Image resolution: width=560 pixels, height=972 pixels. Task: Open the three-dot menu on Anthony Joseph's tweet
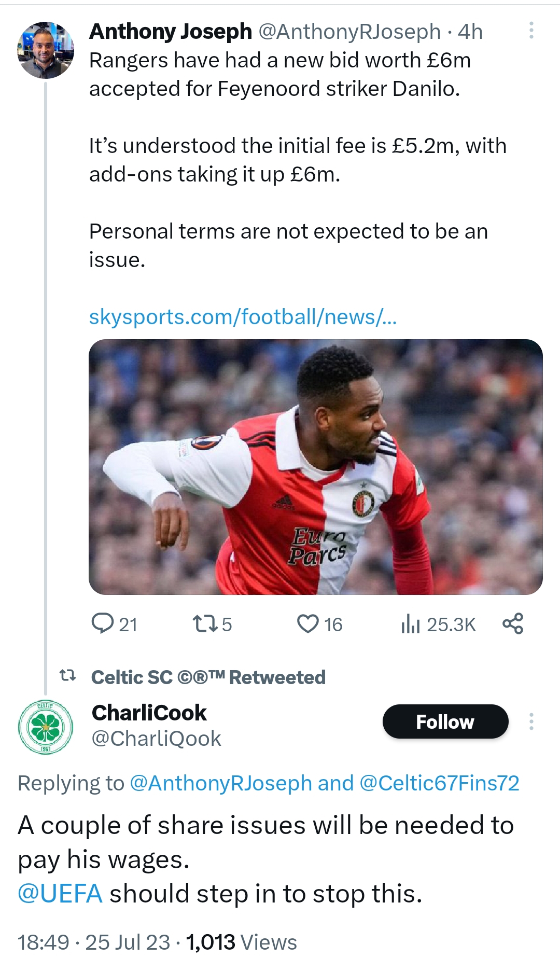[531, 31]
